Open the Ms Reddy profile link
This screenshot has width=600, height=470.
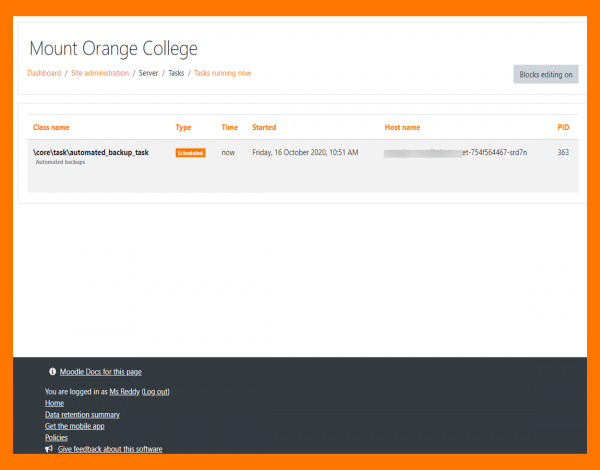tap(124, 391)
